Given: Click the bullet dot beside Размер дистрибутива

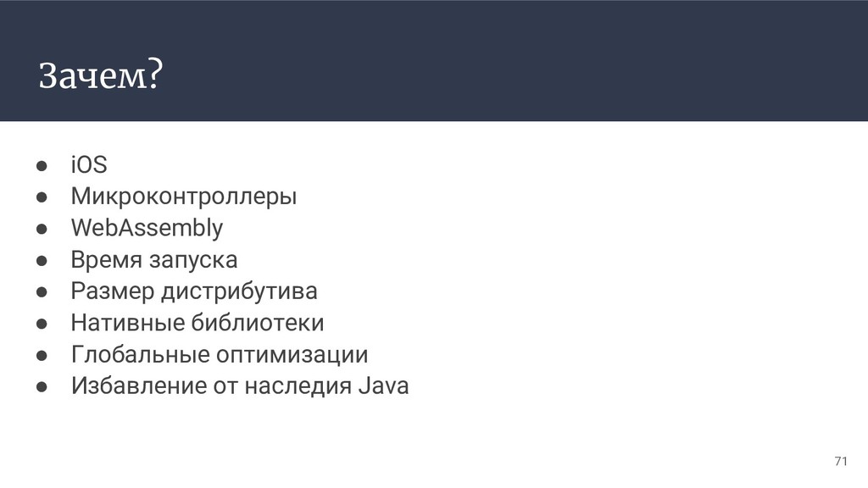Looking at the screenshot, I should 42,291.
